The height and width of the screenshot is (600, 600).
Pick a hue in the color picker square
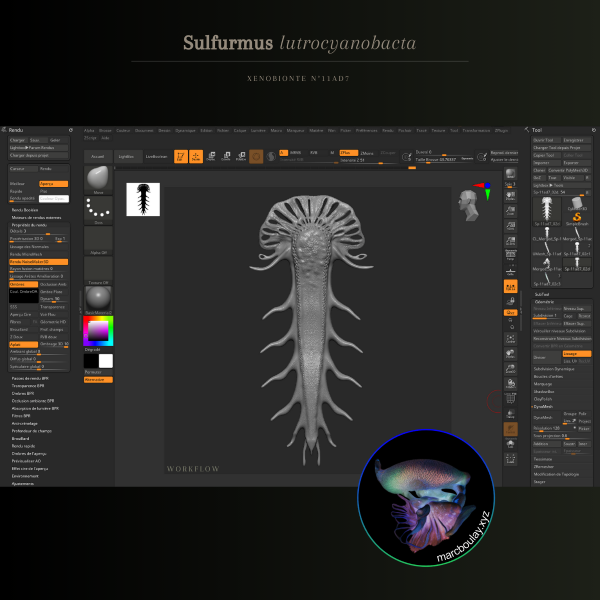point(98,331)
